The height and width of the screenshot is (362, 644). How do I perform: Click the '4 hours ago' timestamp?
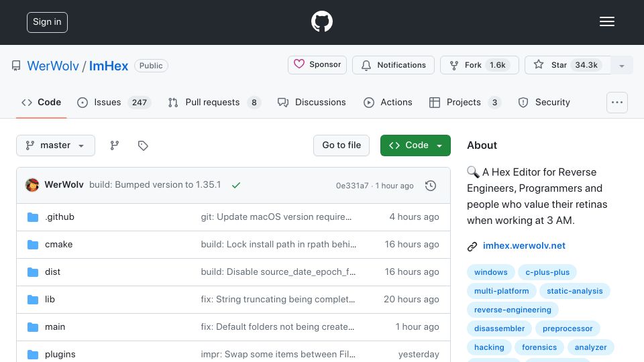pyautogui.click(x=414, y=217)
